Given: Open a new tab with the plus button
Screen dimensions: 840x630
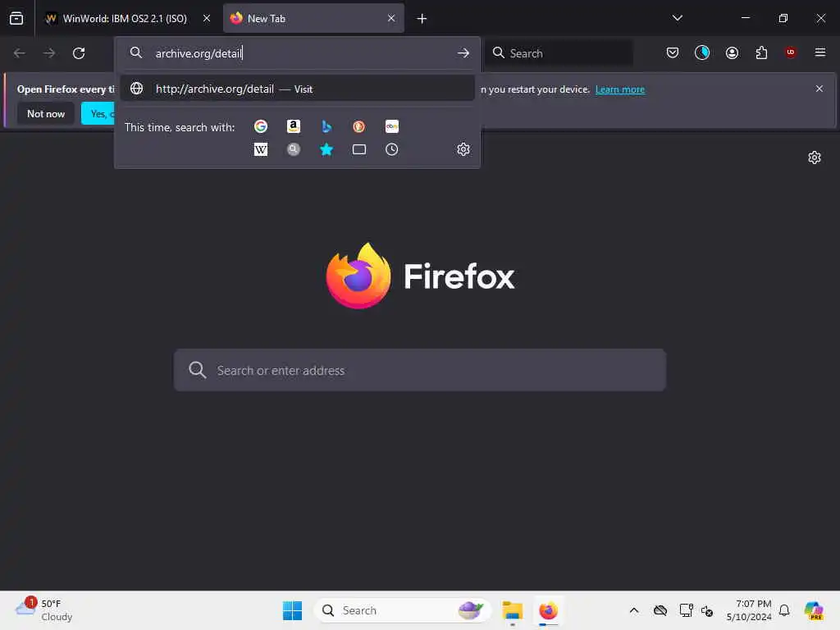Looking at the screenshot, I should [422, 19].
